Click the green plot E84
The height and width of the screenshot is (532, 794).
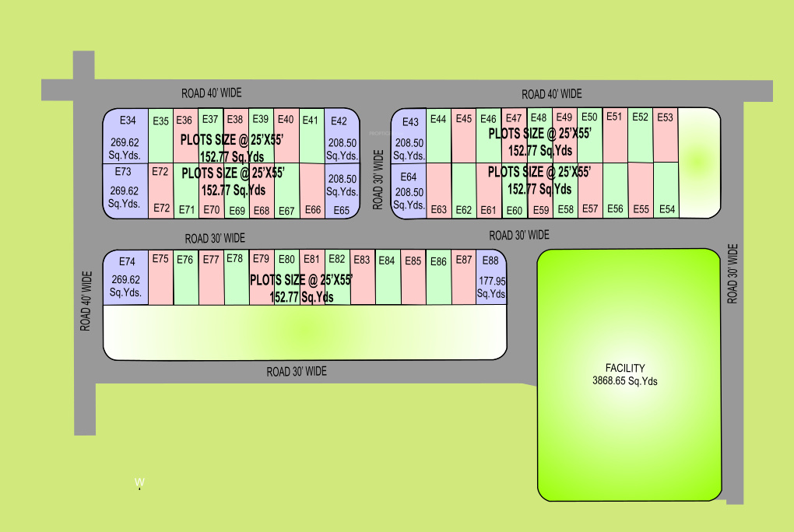point(388,277)
